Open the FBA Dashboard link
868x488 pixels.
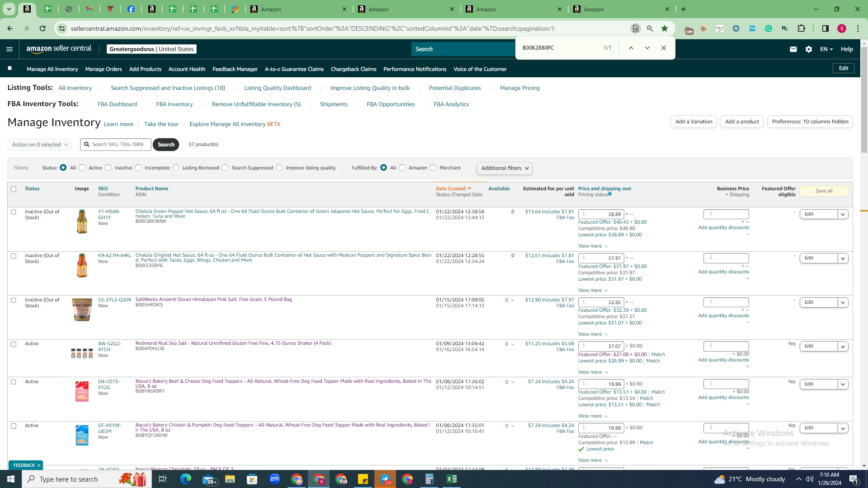117,104
